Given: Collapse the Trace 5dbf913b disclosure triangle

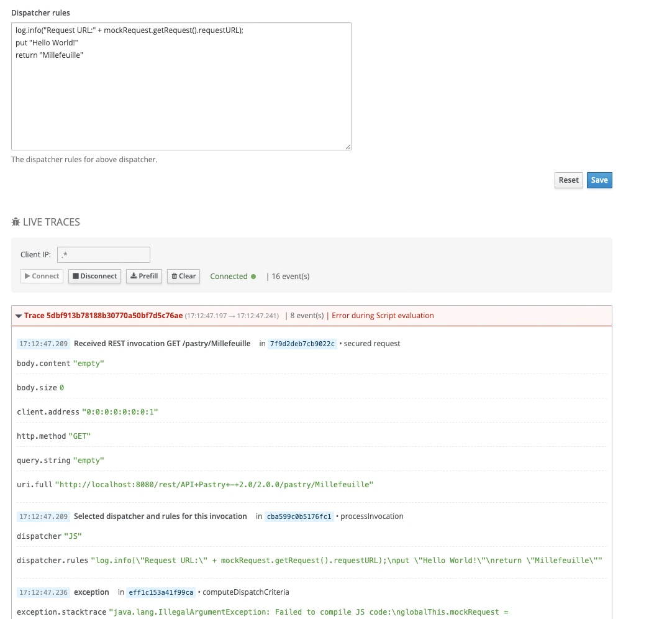Looking at the screenshot, I should click(19, 316).
